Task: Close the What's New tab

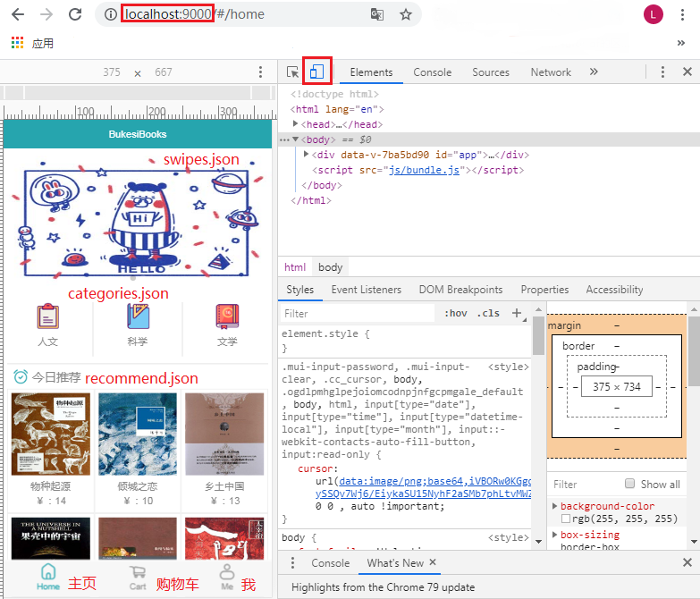Action: pos(433,562)
